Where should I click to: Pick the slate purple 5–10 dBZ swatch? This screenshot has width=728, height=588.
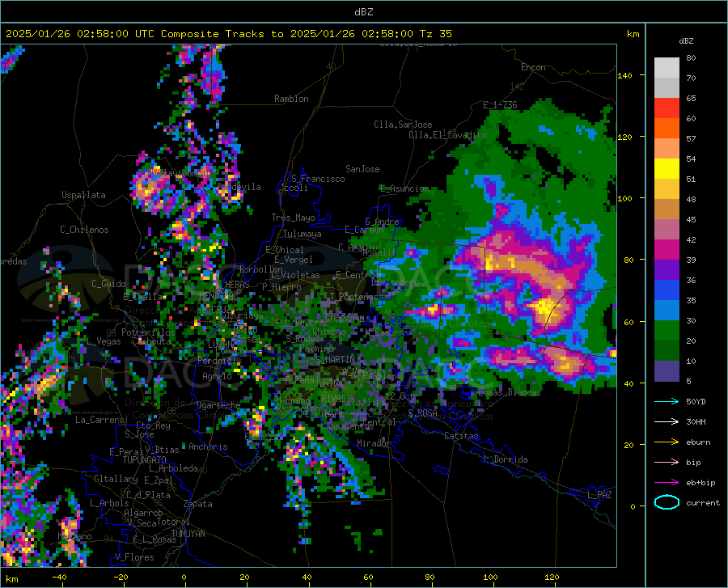pyautogui.click(x=667, y=371)
